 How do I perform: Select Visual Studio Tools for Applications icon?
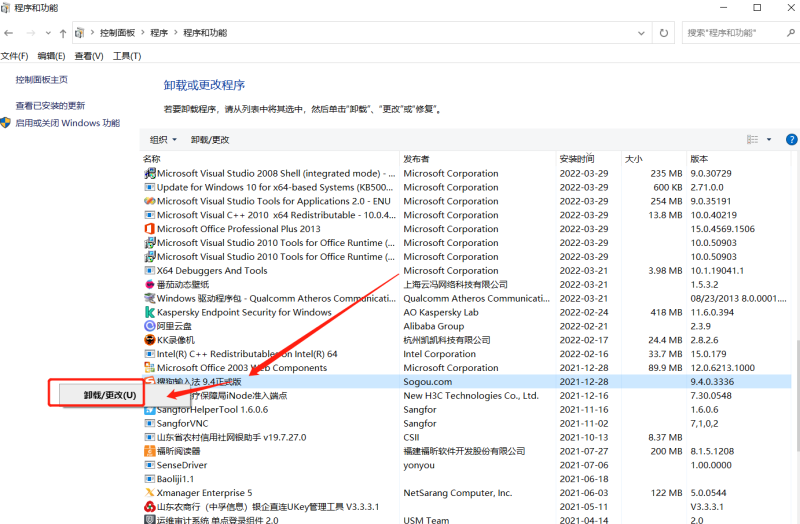(149, 201)
